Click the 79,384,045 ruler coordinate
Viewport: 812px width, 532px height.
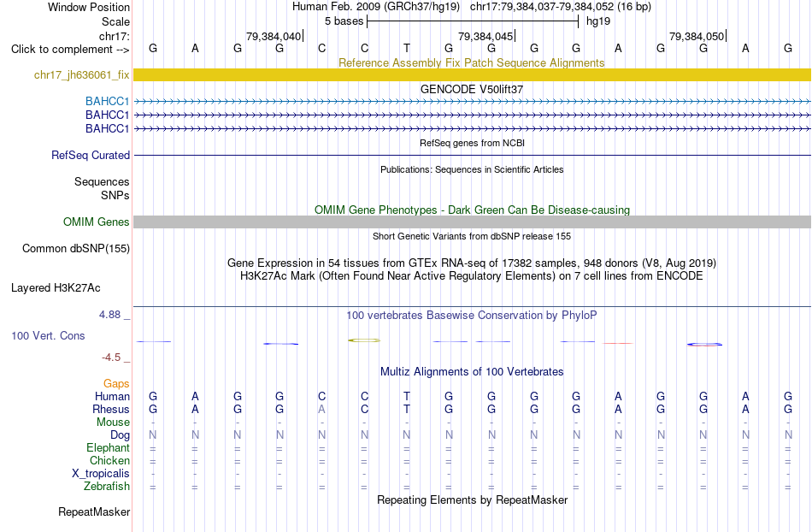(x=485, y=36)
